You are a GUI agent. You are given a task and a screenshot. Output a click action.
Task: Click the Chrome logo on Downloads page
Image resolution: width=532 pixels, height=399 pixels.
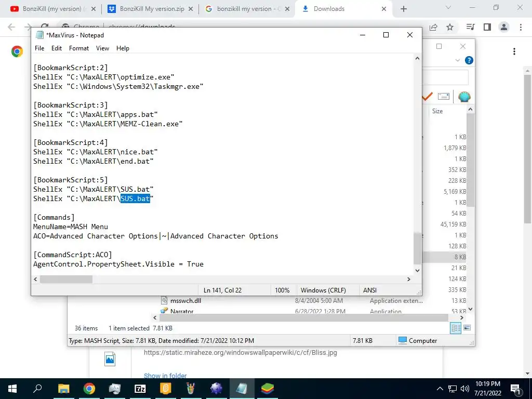(17, 51)
